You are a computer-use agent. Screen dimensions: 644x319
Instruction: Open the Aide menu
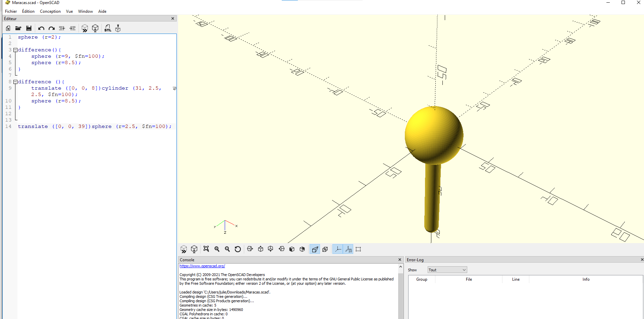click(x=102, y=11)
